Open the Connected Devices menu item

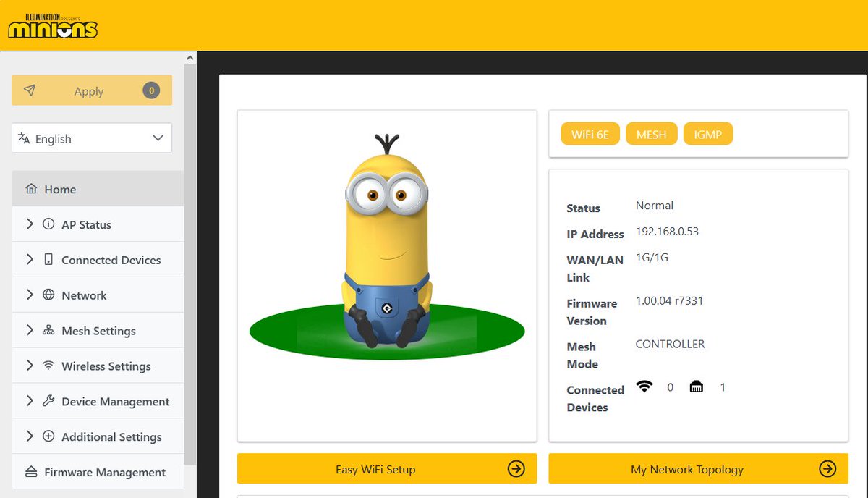[98, 260]
